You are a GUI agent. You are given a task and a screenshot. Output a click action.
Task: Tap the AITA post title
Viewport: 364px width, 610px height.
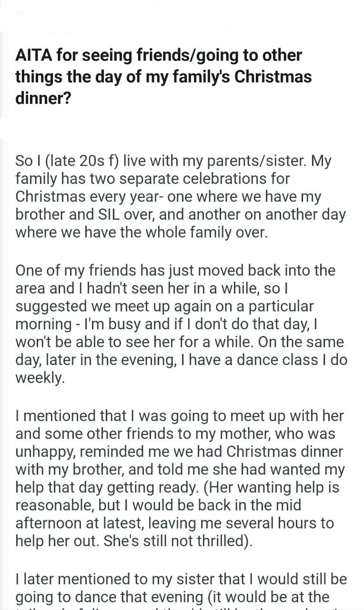[x=162, y=77]
